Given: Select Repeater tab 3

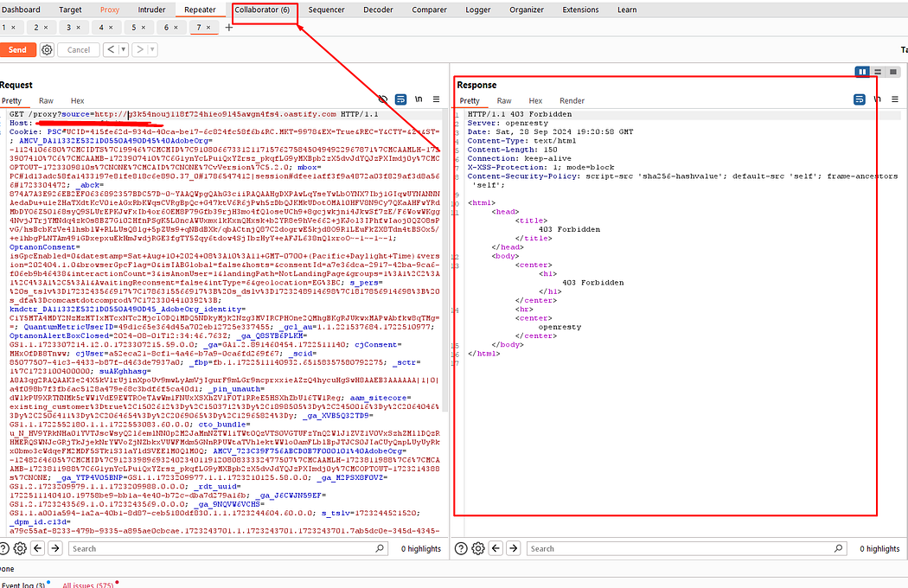Looking at the screenshot, I should [69, 27].
